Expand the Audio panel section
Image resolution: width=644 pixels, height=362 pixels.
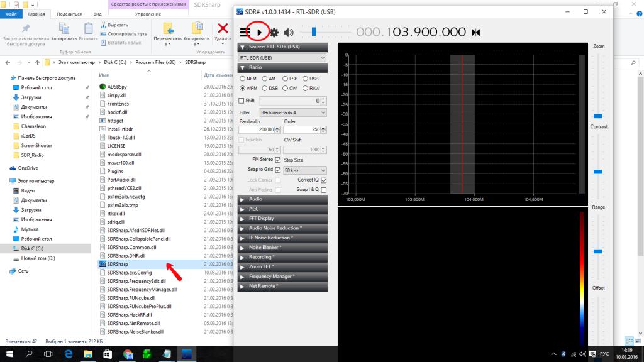click(x=282, y=199)
